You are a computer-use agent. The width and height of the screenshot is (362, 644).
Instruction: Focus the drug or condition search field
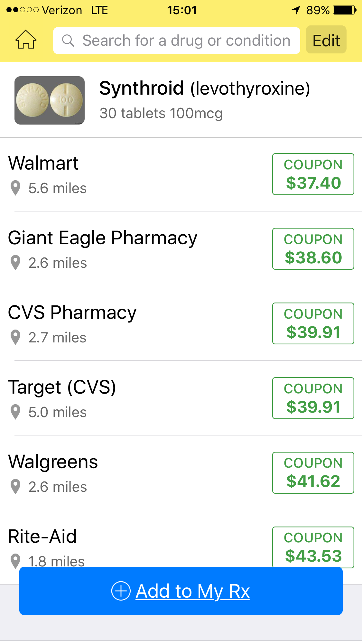(x=177, y=41)
